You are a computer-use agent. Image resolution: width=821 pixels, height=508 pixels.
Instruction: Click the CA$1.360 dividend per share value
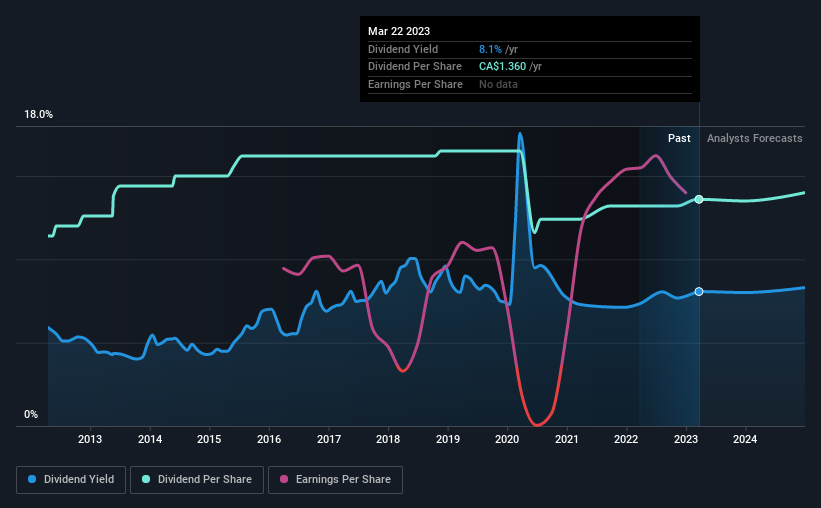502,67
